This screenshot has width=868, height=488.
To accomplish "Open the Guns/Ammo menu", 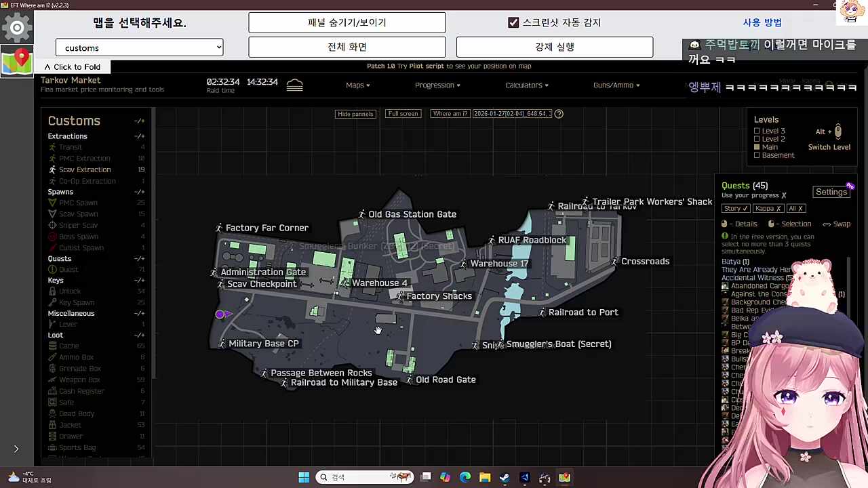I will (x=616, y=85).
